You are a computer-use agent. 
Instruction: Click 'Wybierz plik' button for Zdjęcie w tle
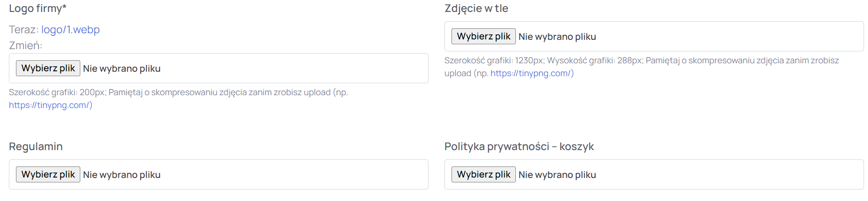coord(483,36)
